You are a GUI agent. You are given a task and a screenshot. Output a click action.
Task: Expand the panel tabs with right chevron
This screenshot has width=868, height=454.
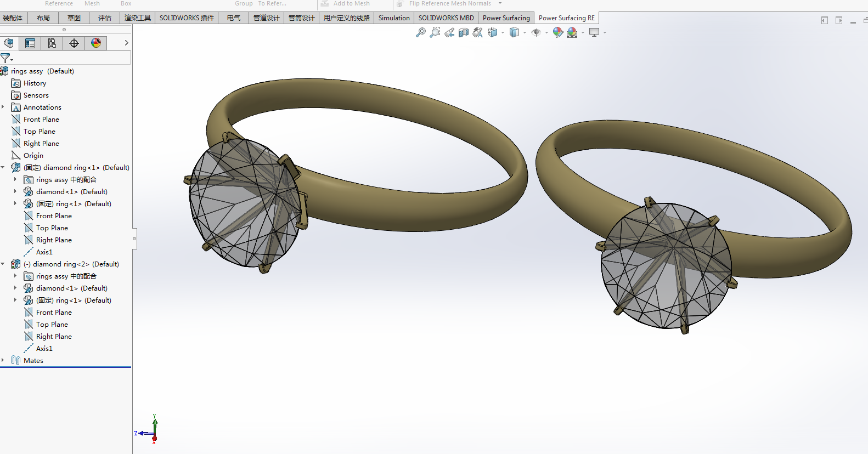pyautogui.click(x=126, y=43)
